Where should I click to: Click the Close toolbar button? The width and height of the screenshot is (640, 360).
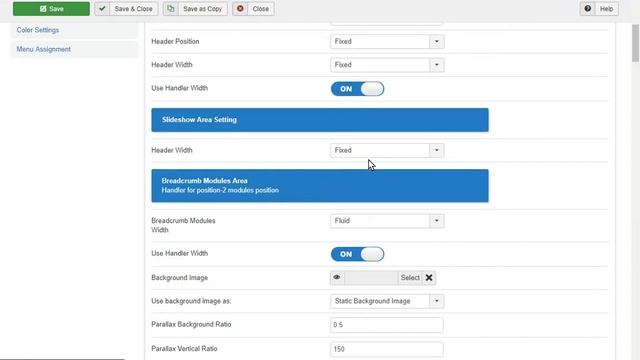253,9
